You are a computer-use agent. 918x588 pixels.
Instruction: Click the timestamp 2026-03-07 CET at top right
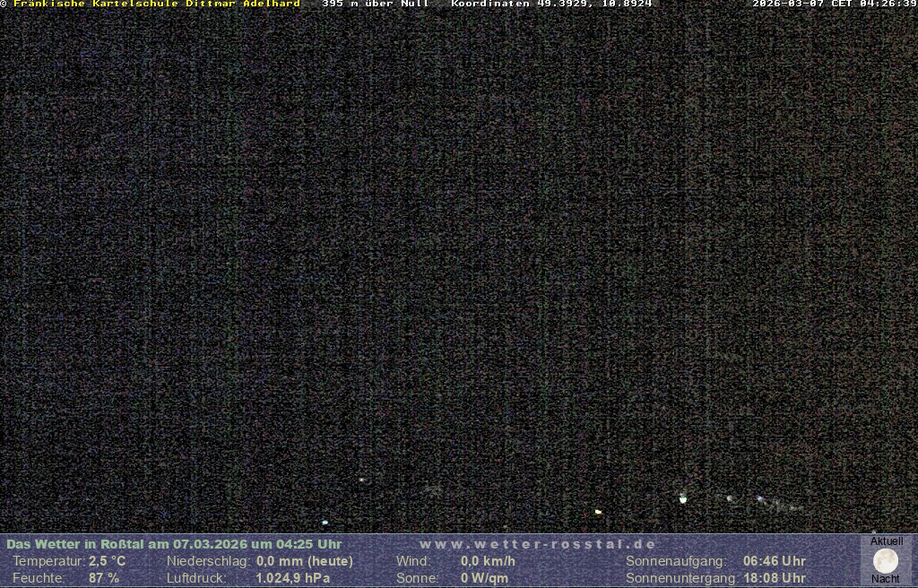834,4
